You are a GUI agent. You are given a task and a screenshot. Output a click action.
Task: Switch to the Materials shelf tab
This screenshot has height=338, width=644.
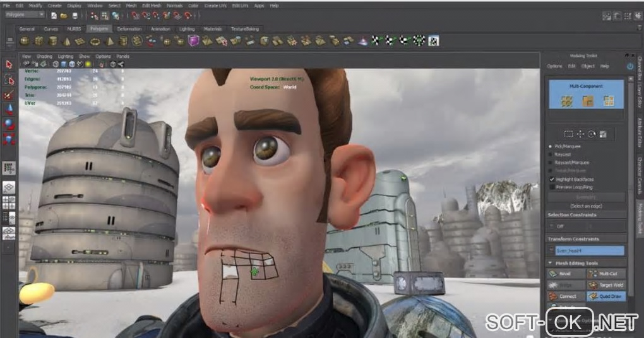click(x=213, y=29)
